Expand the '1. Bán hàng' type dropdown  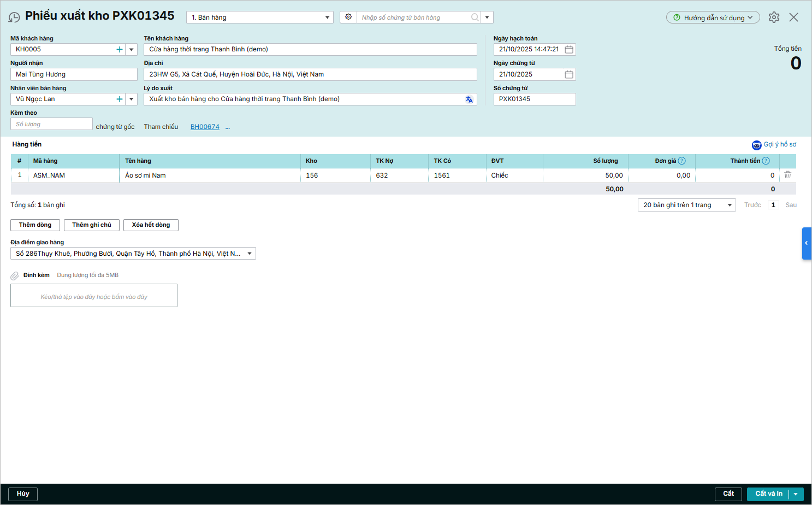click(327, 17)
